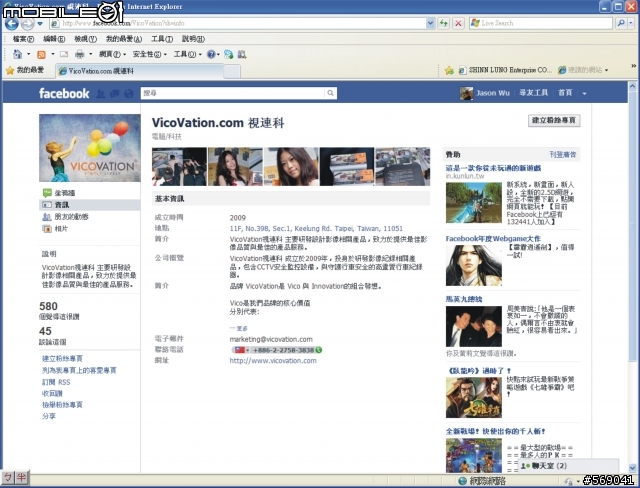Click the 分享 share link in sidebar
This screenshot has width=640, height=488.
(49, 416)
